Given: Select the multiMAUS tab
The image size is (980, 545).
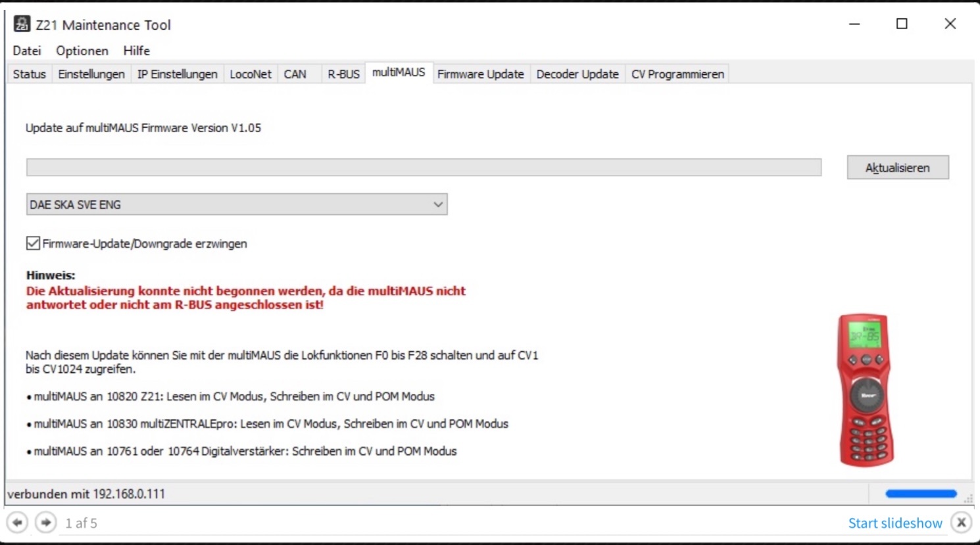Looking at the screenshot, I should click(x=399, y=72).
